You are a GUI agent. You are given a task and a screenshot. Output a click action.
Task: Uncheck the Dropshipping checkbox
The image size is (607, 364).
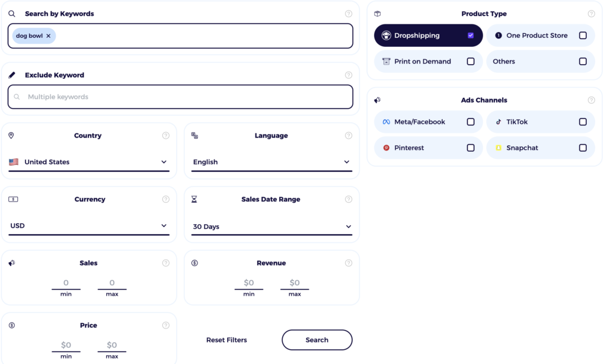coord(470,35)
